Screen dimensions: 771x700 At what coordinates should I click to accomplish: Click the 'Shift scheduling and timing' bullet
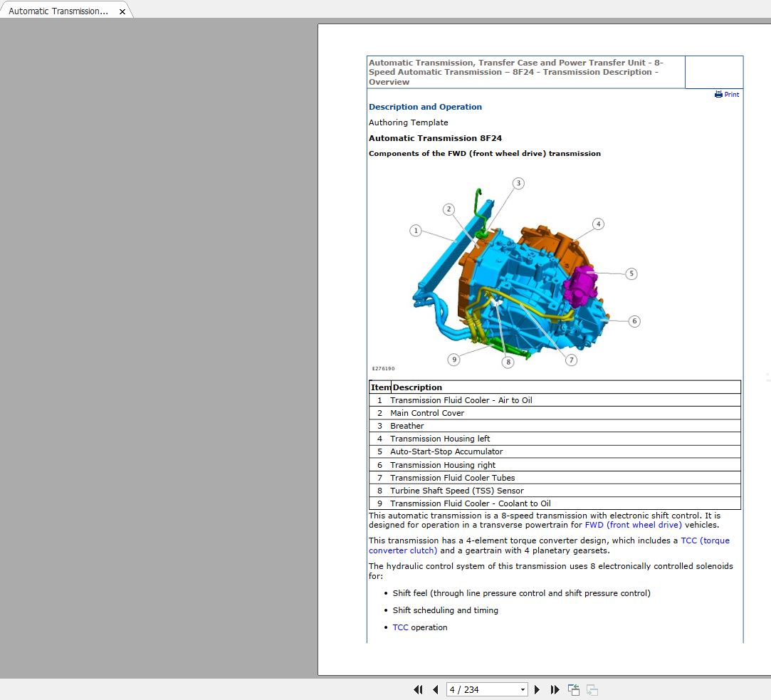click(445, 610)
